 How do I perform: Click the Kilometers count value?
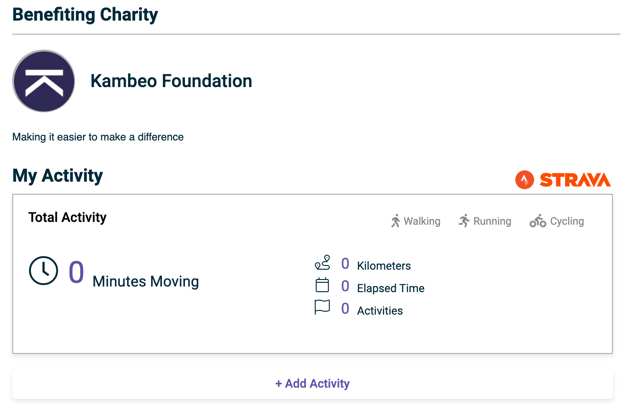click(x=345, y=264)
